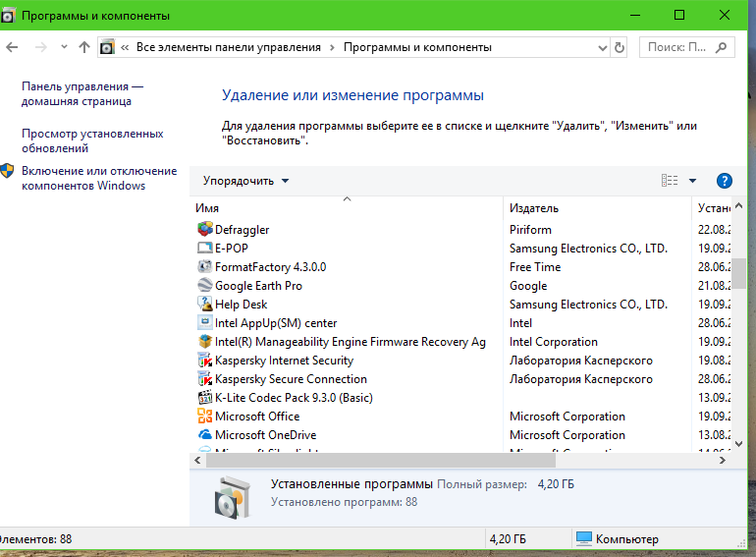This screenshot has width=756, height=557.
Task: Open the help question mark icon
Action: (725, 181)
